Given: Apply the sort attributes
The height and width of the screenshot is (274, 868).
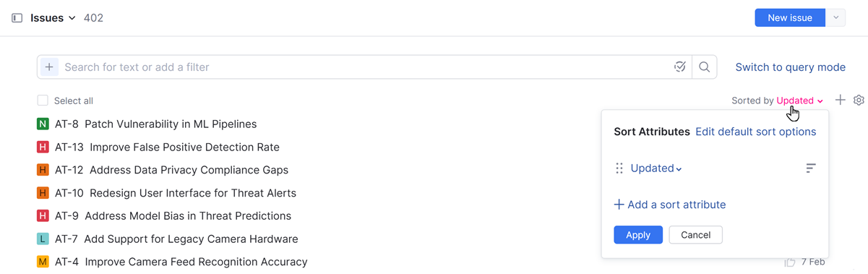Looking at the screenshot, I should click(638, 235).
